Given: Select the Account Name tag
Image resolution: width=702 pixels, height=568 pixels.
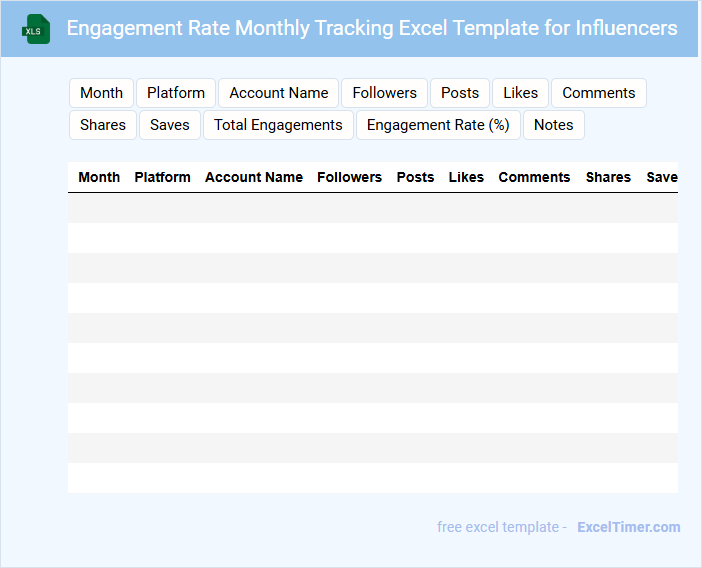Looking at the screenshot, I should (279, 93).
